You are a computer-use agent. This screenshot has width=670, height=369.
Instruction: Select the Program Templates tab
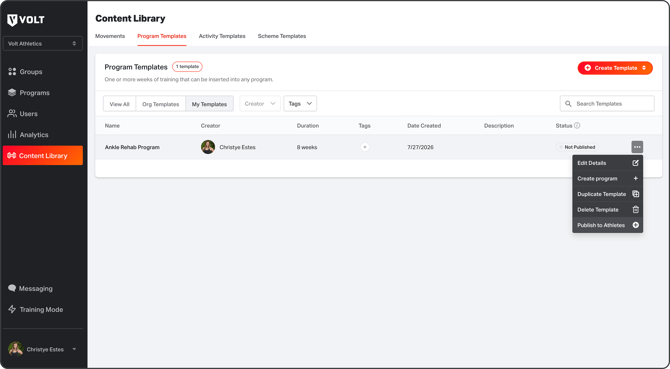(x=162, y=36)
